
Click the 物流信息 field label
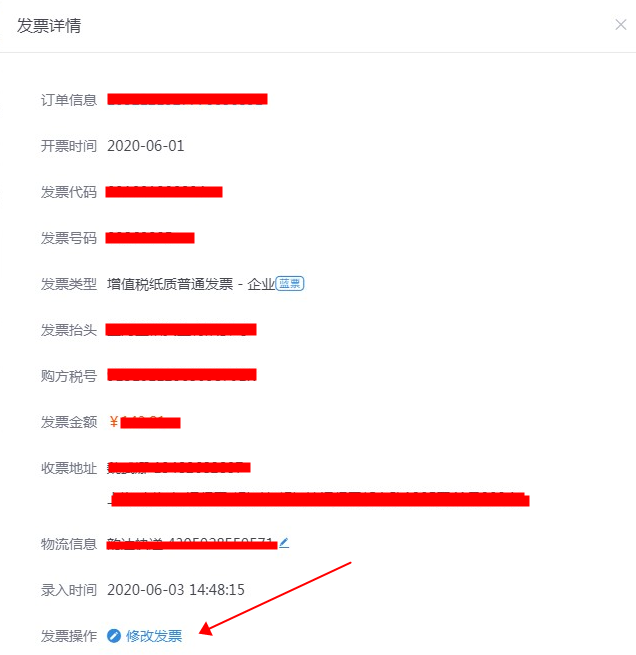click(x=69, y=544)
